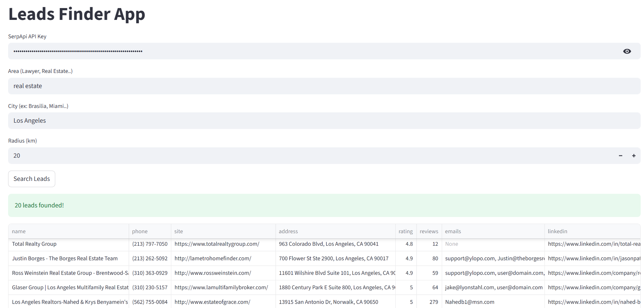
Task: Click the City field with Los Angeles
Action: point(324,120)
